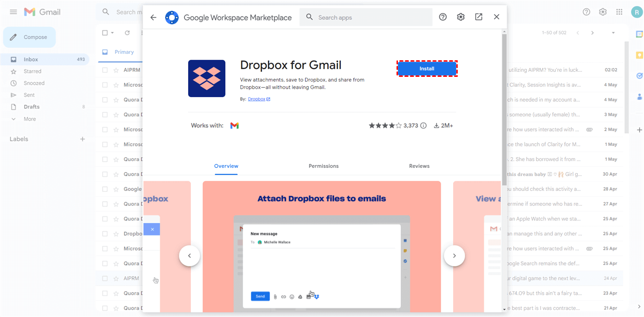Open Gmail settings gear
The width and height of the screenshot is (644, 317).
[x=603, y=12]
